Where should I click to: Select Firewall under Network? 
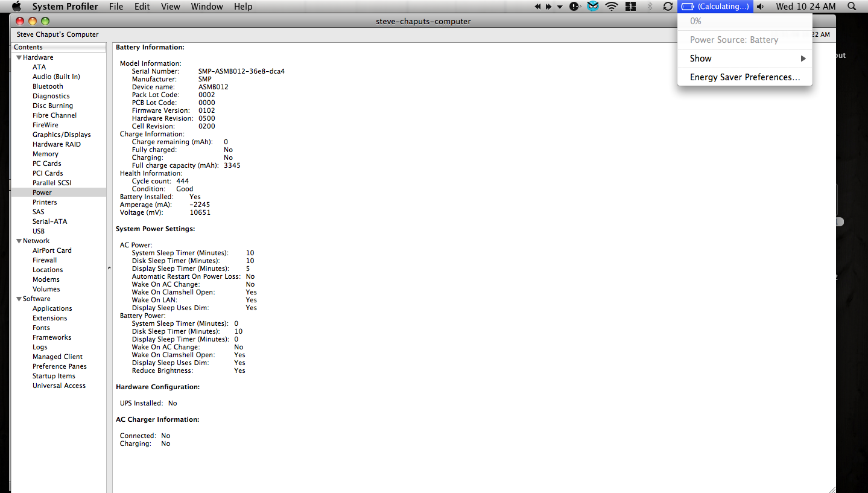click(x=45, y=260)
